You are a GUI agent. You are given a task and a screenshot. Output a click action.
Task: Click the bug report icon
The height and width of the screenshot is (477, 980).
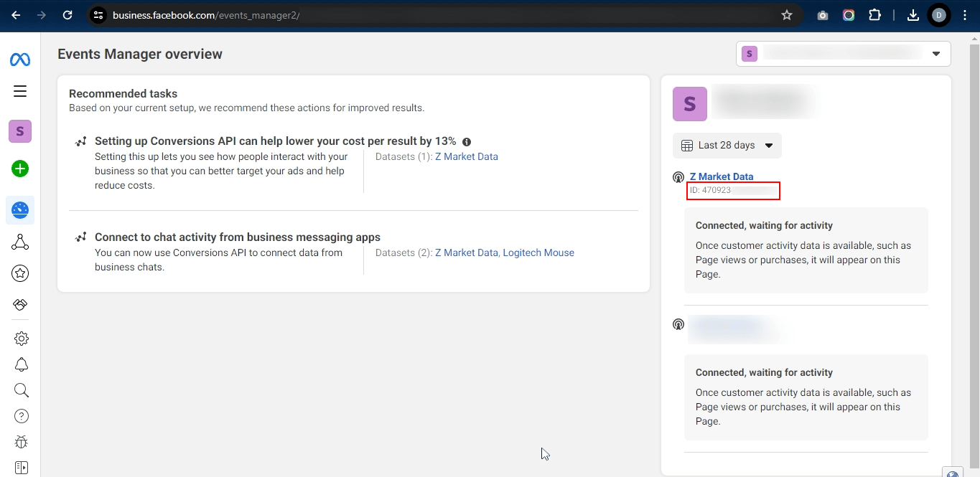[x=22, y=442]
